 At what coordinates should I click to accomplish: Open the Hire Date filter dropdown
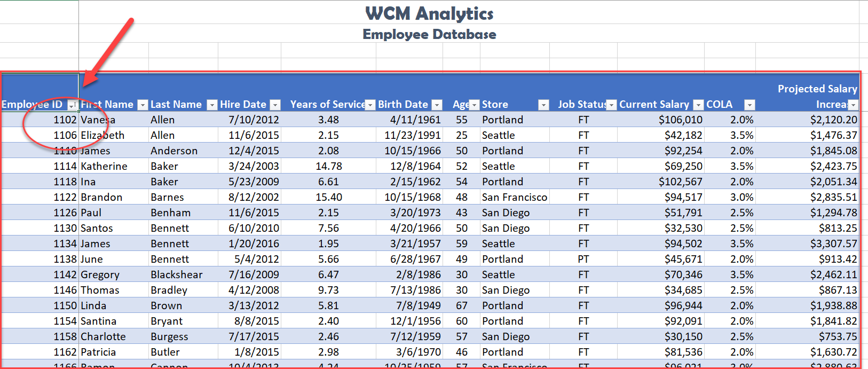click(x=275, y=105)
